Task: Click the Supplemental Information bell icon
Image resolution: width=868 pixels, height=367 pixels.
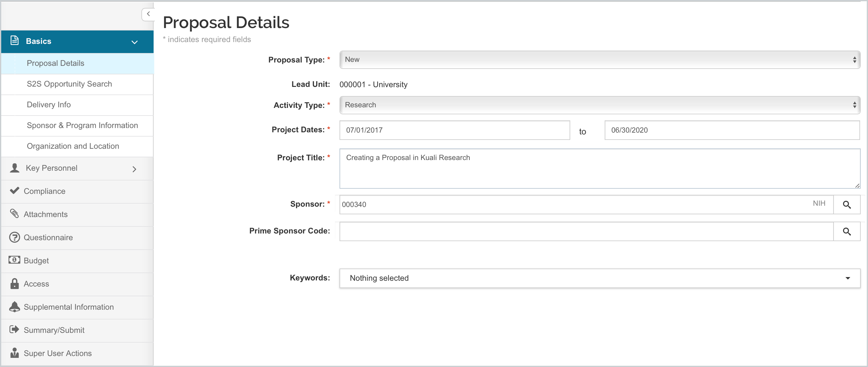Action: (15, 307)
